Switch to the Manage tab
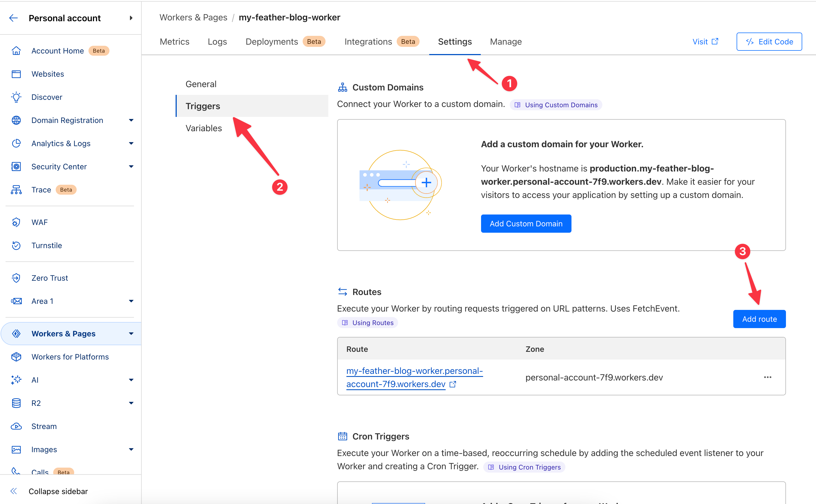The height and width of the screenshot is (504, 816). coord(506,42)
